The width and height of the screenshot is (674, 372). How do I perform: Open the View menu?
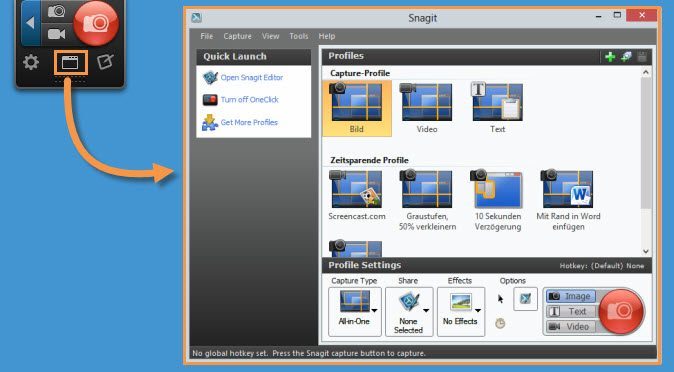tap(270, 36)
